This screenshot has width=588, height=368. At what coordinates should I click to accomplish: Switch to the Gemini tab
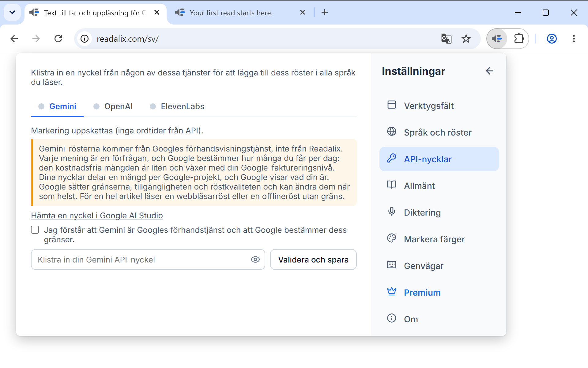(x=57, y=106)
